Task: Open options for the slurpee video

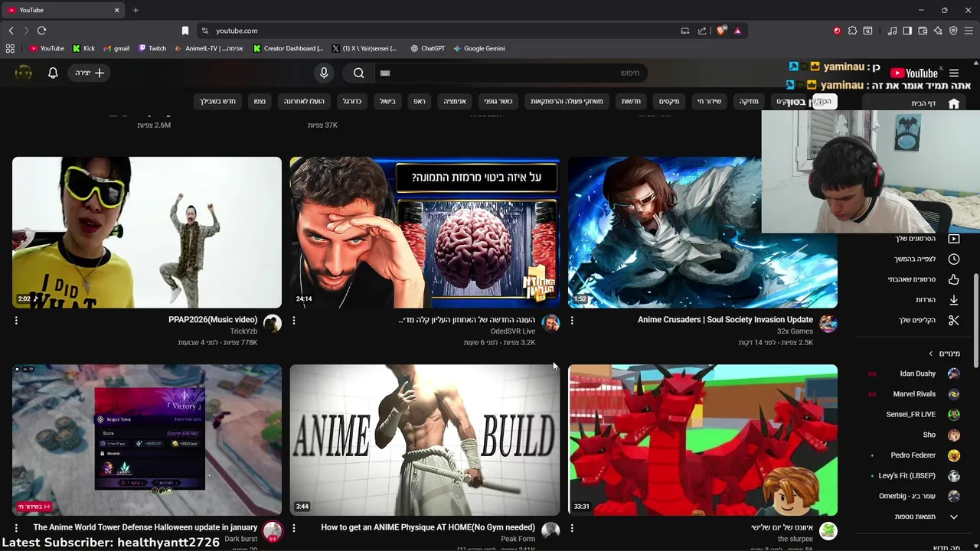Action: pyautogui.click(x=572, y=528)
